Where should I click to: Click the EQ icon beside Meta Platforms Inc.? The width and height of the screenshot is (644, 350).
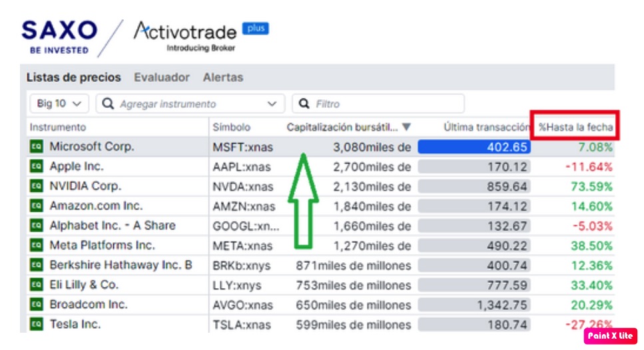point(36,246)
